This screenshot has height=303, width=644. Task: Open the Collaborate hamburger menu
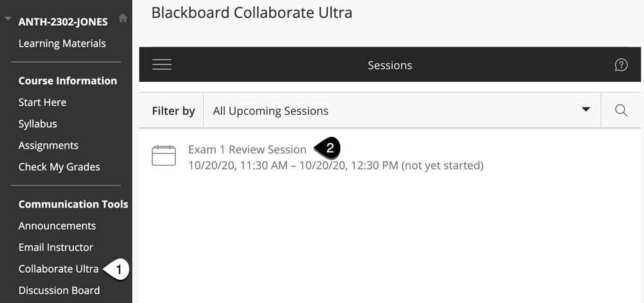click(x=162, y=64)
